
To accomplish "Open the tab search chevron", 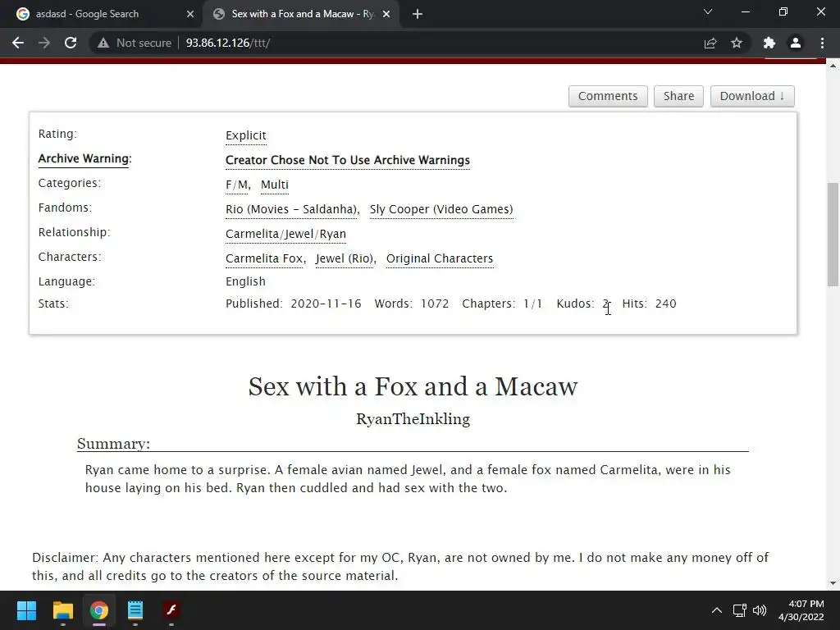I will pos(708,11).
